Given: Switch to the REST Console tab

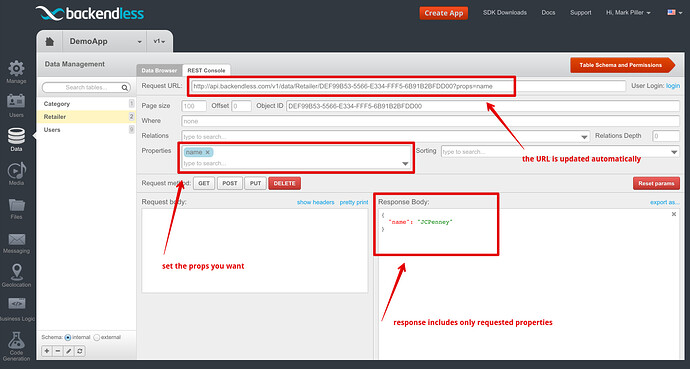Looking at the screenshot, I should (206, 70).
